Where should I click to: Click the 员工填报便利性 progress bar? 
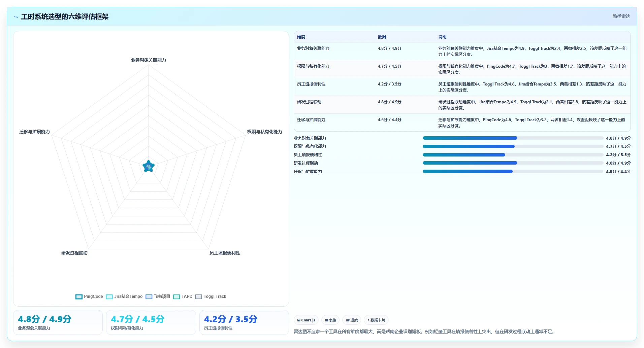pos(513,155)
